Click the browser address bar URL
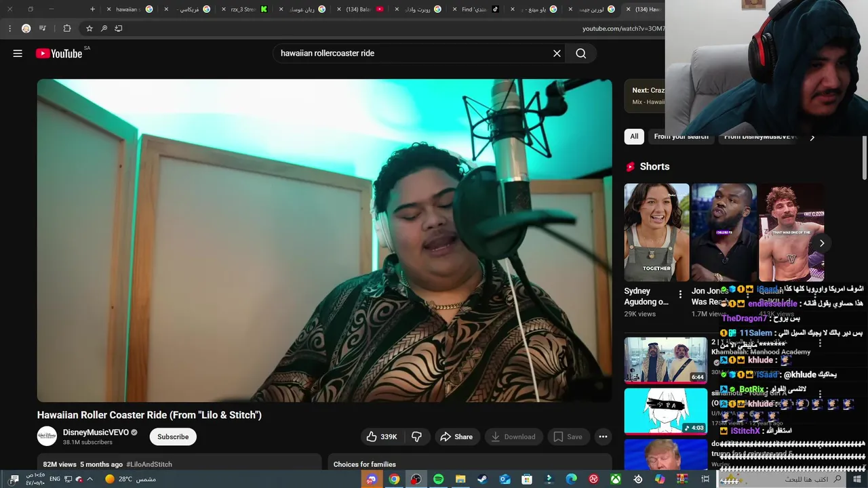Viewport: 868px width, 488px height. 623,28
